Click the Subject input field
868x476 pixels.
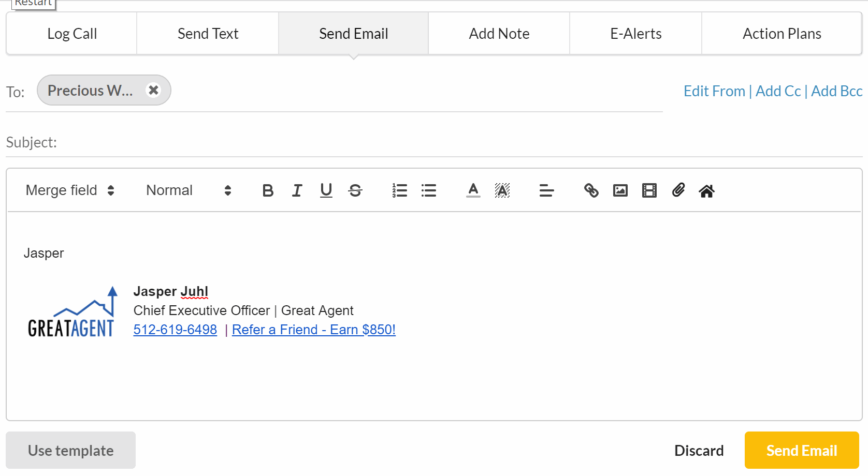pos(456,142)
